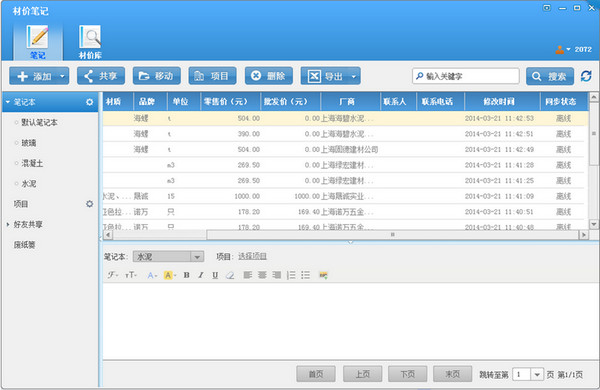Toggle bold text formatting
Screen dimensions: 600x390
pyautogui.click(x=186, y=275)
